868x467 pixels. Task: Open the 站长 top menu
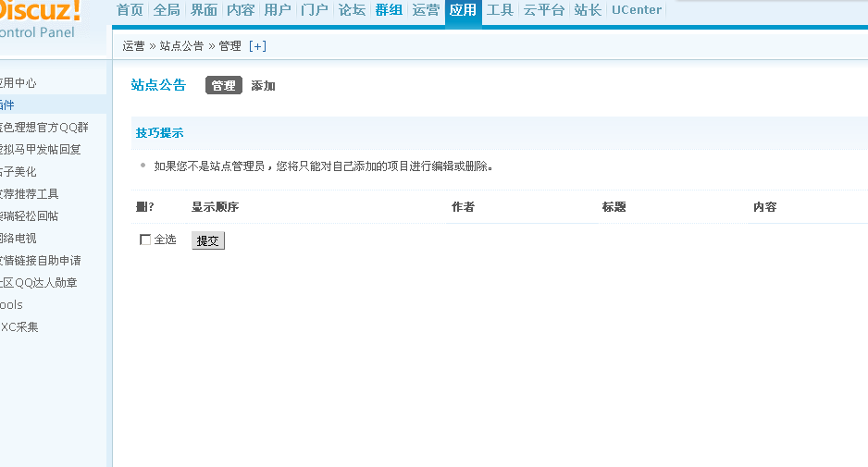point(588,10)
